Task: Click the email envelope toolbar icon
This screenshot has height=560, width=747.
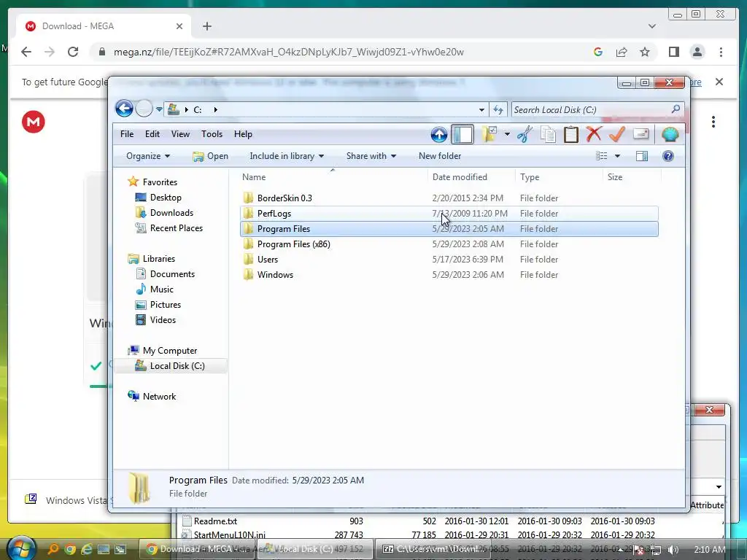Action: (x=640, y=134)
